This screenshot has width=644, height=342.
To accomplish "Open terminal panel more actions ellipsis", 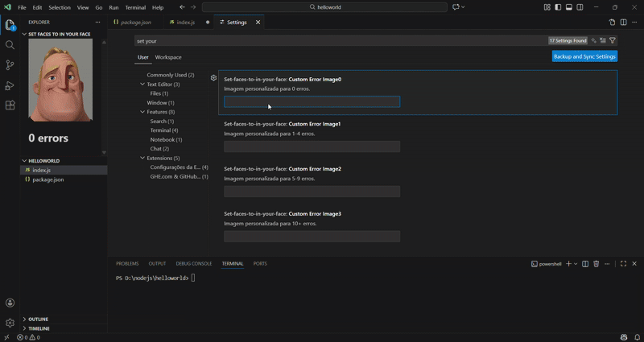I will point(607,264).
